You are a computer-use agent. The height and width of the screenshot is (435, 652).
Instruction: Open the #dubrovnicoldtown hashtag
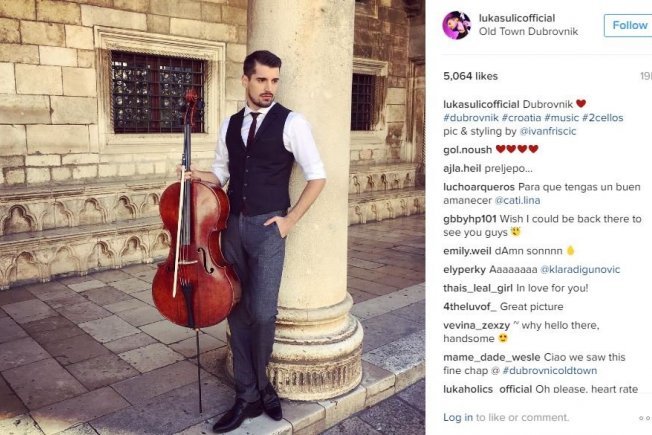point(549,371)
